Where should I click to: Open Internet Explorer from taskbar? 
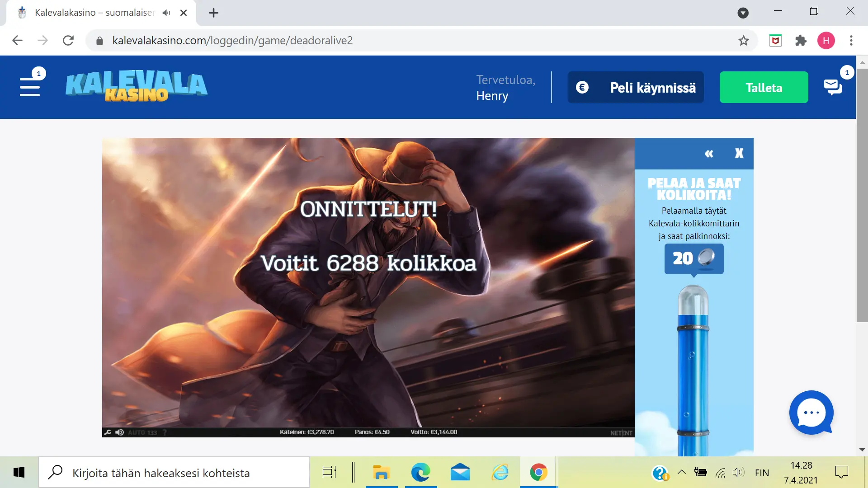click(x=500, y=473)
